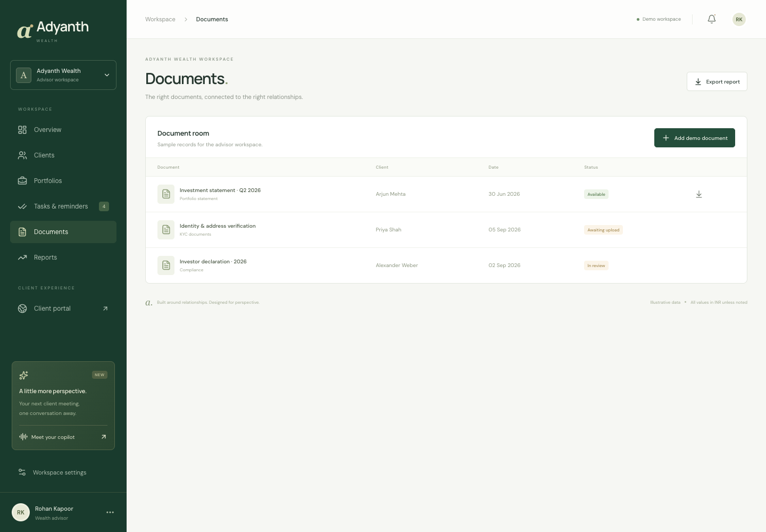Open the notifications bell

click(x=712, y=19)
